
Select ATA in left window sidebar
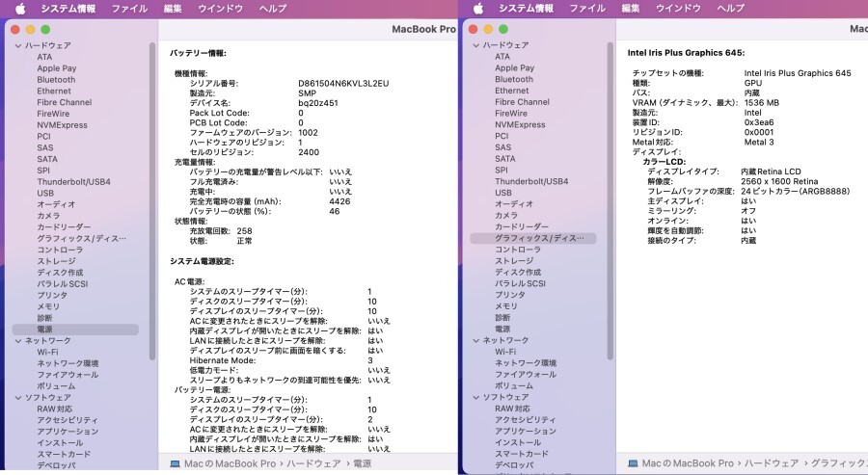coord(44,57)
